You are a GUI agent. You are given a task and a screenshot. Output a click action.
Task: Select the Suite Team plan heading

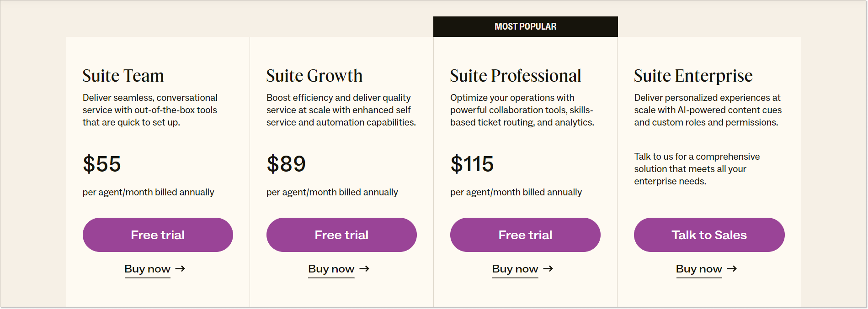(123, 76)
